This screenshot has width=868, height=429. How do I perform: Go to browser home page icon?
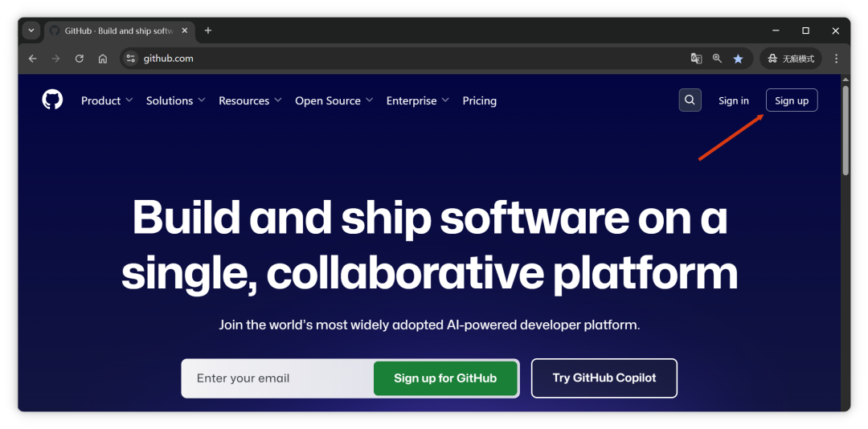pos(103,59)
